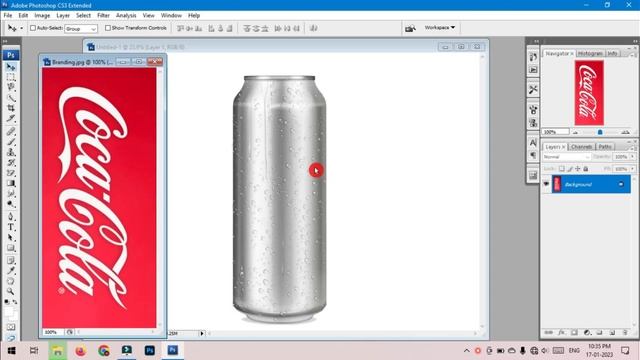Select the Eraser tool

[11, 173]
